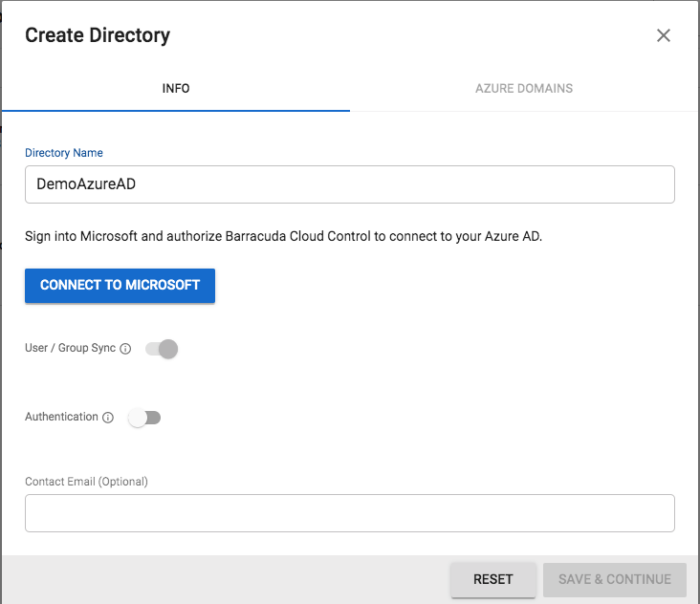Viewport: 700px width, 604px height.
Task: Show info icon next to Authentication
Action: (x=108, y=418)
